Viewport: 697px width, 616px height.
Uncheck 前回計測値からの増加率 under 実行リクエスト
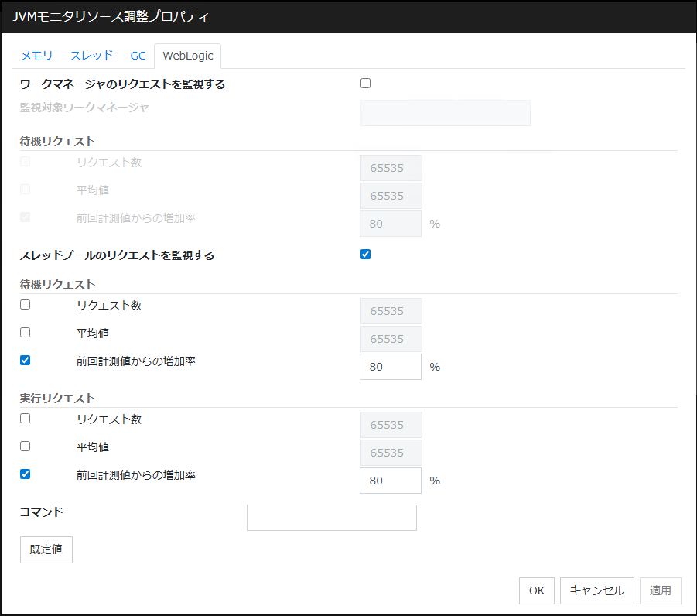tap(24, 474)
